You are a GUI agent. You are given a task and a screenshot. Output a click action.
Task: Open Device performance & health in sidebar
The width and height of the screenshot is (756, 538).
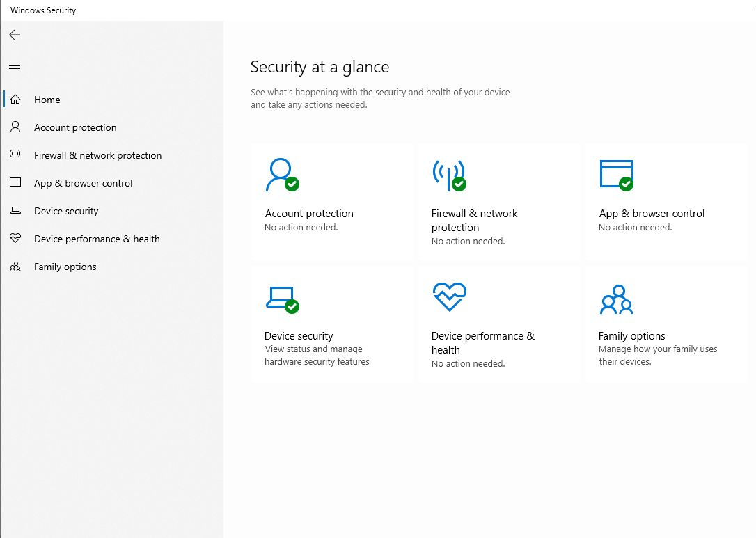(x=97, y=239)
